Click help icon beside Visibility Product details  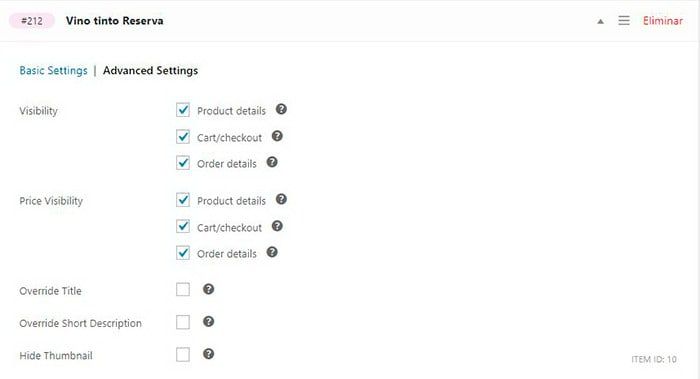point(281,109)
